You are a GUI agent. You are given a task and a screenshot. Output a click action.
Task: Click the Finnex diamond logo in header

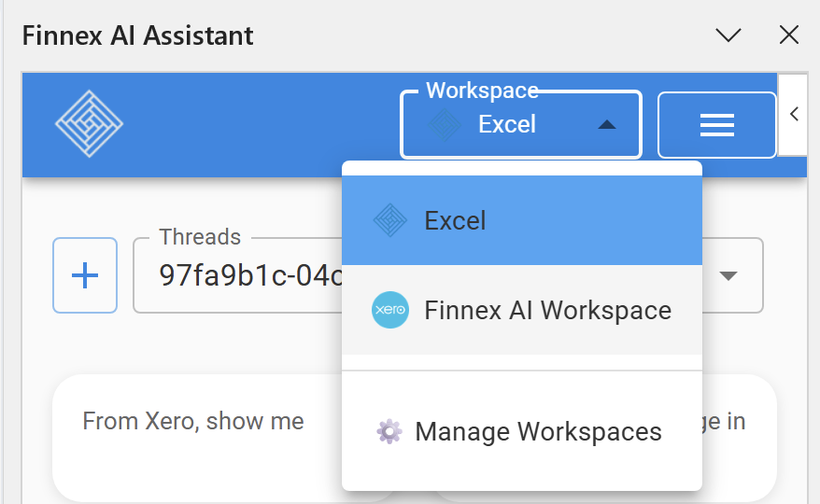[x=89, y=124]
